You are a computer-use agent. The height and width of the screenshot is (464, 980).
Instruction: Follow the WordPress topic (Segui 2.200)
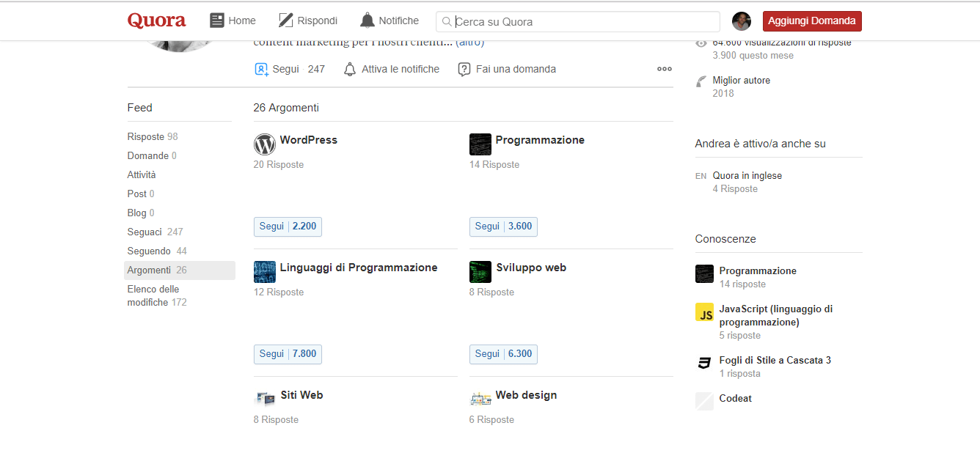288,227
